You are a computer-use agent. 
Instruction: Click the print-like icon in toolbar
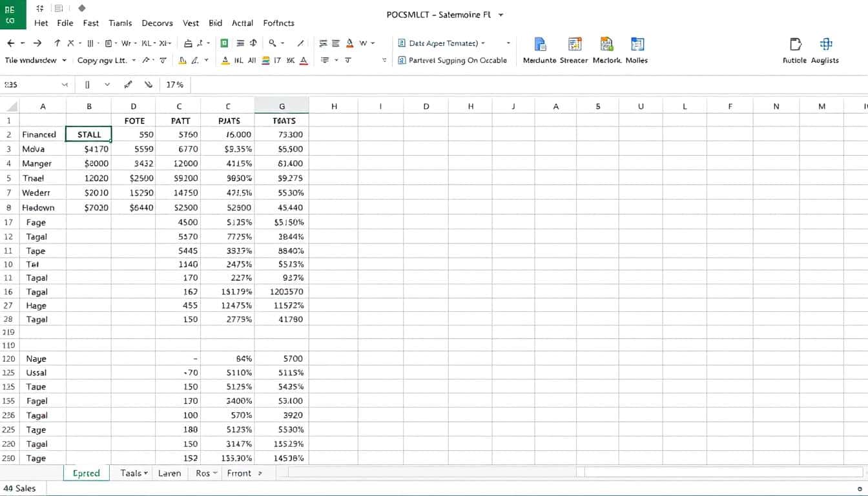tap(189, 43)
